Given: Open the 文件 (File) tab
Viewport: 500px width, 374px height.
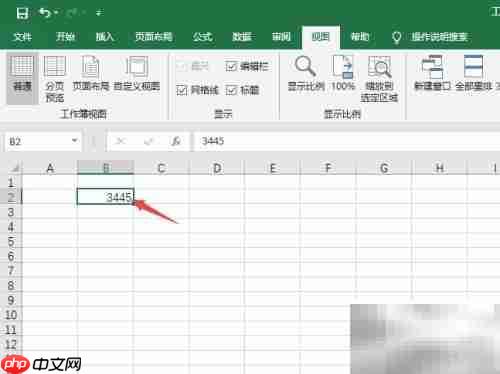Looking at the screenshot, I should [22, 37].
